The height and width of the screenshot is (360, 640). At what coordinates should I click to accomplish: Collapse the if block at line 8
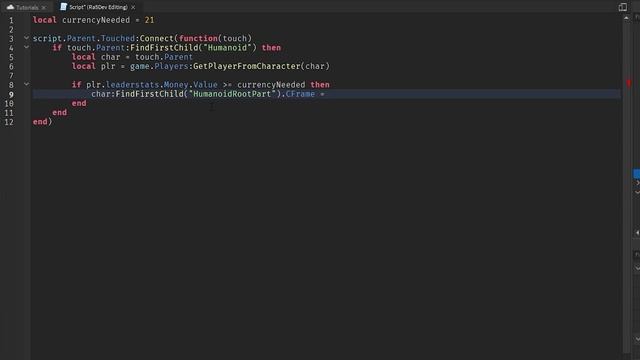[x=26, y=84]
